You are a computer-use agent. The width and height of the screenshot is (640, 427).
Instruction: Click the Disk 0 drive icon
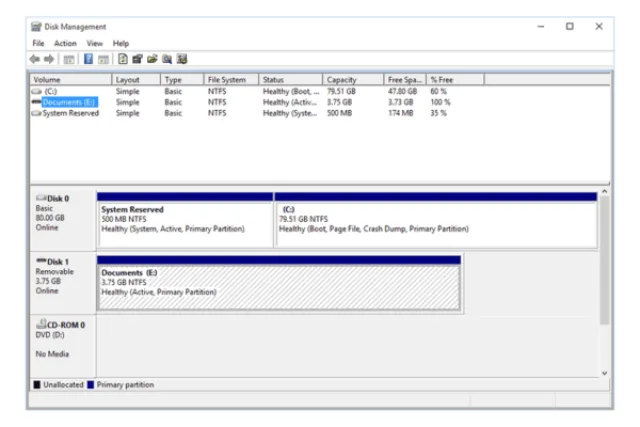pos(41,198)
